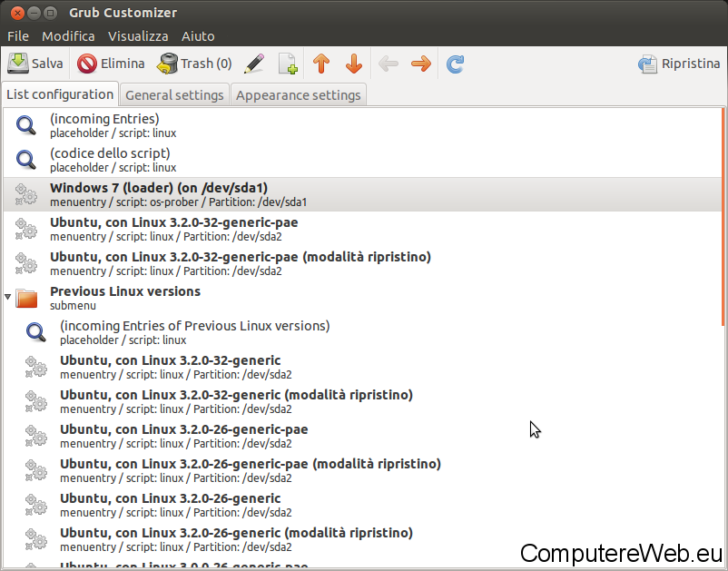Select Windows 7 (loader) (on /dev/sda1)
728x571 pixels.
362,194
